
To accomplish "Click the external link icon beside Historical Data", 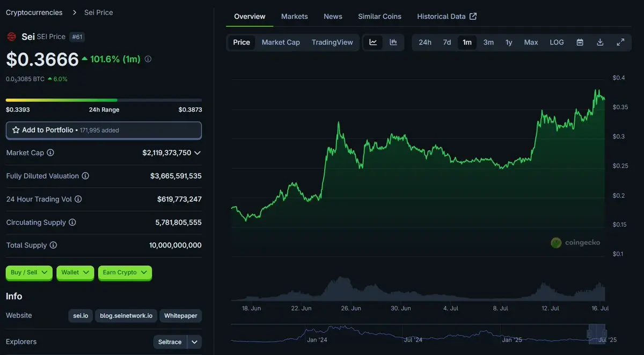I will click(x=473, y=16).
